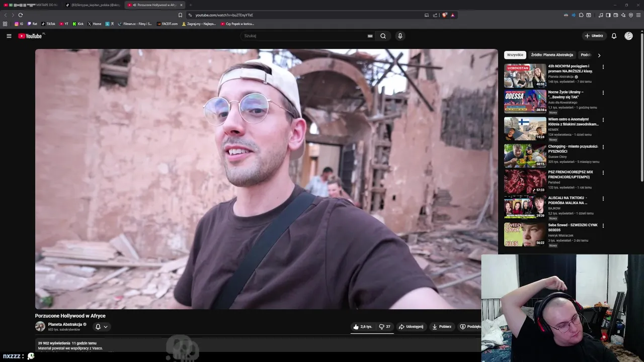Click the music note toolbar icon
This screenshot has width=644, height=362.
(601, 15)
